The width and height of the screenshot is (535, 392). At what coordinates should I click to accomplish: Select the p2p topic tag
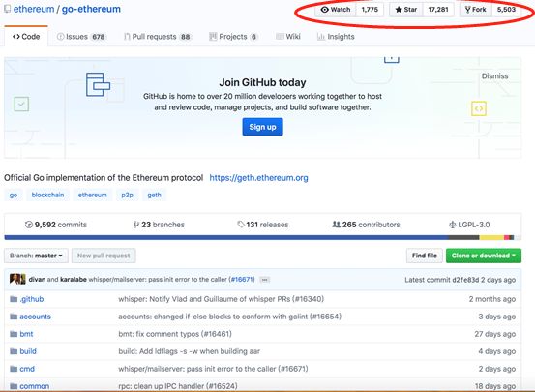(x=128, y=195)
